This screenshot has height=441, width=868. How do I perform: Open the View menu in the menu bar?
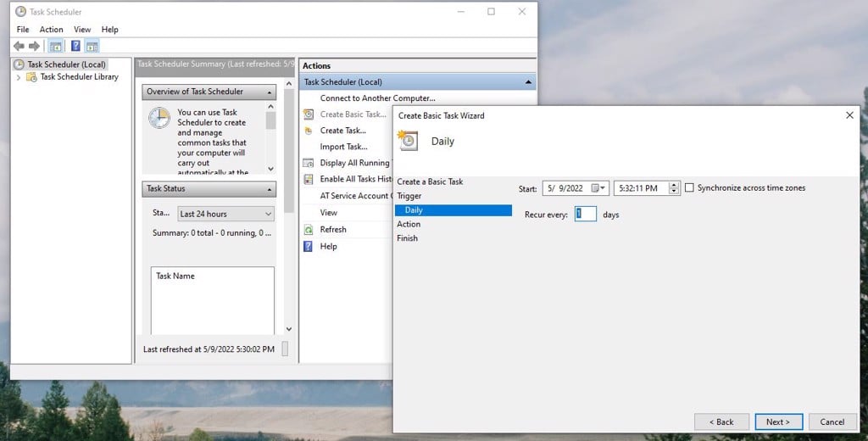(82, 30)
